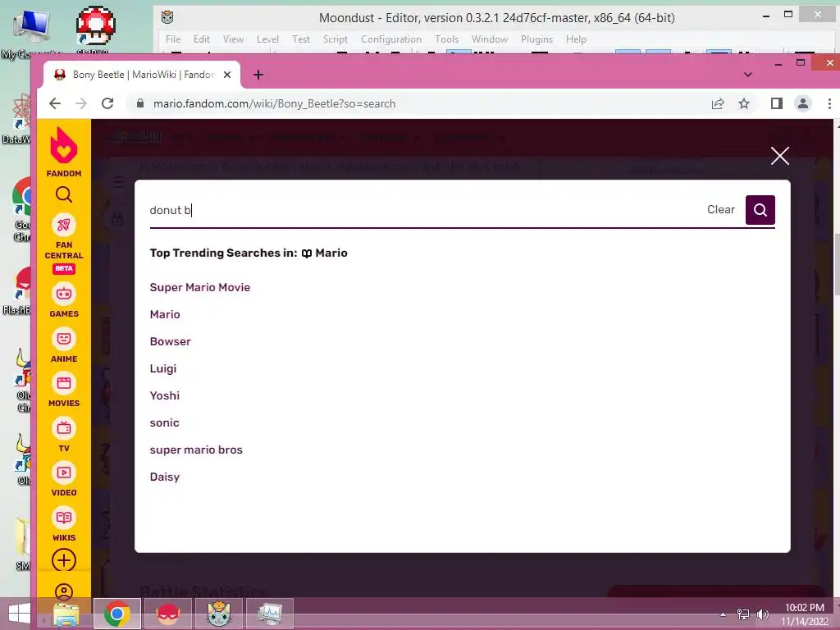Open the taskbar clock showing 10:02 PM

click(804, 614)
